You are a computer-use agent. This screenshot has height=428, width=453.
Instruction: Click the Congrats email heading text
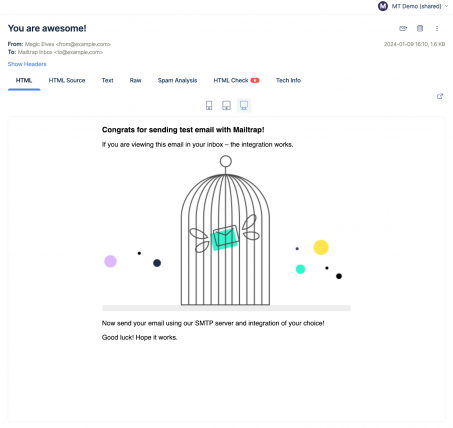183,130
